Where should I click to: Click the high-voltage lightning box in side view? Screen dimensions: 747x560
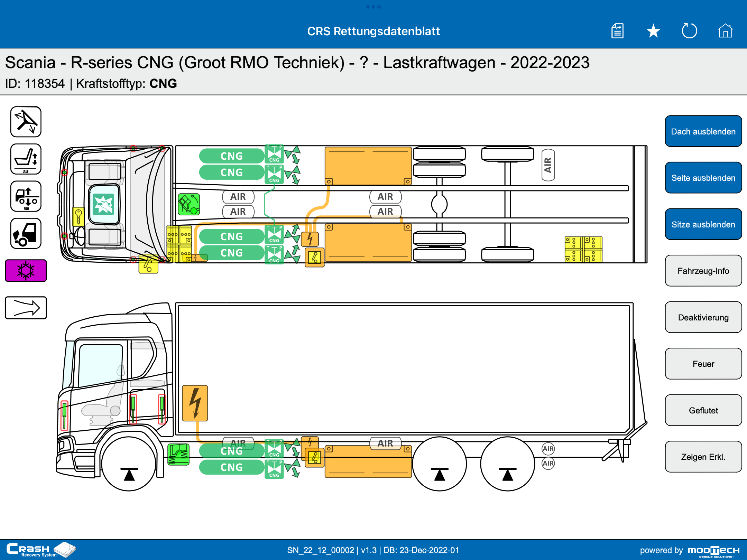tap(195, 403)
